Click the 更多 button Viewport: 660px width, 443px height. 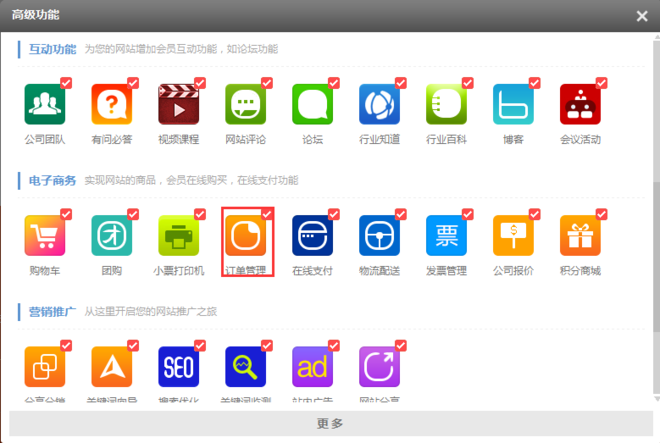tap(330, 423)
